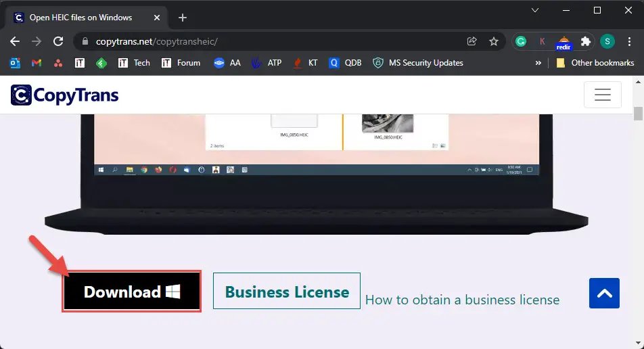Viewport: 644px width, 349px height.
Task: Click the Business License button
Action: 287,291
